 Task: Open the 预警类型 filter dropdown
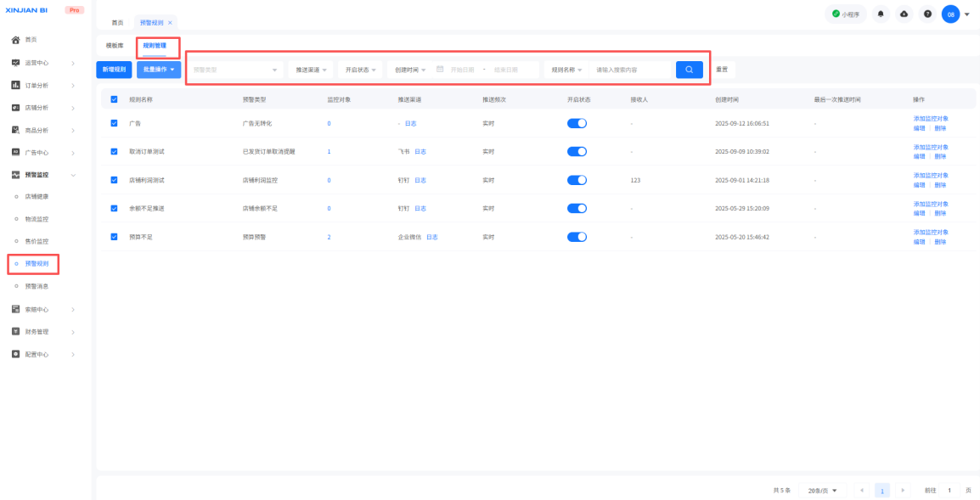tap(235, 70)
